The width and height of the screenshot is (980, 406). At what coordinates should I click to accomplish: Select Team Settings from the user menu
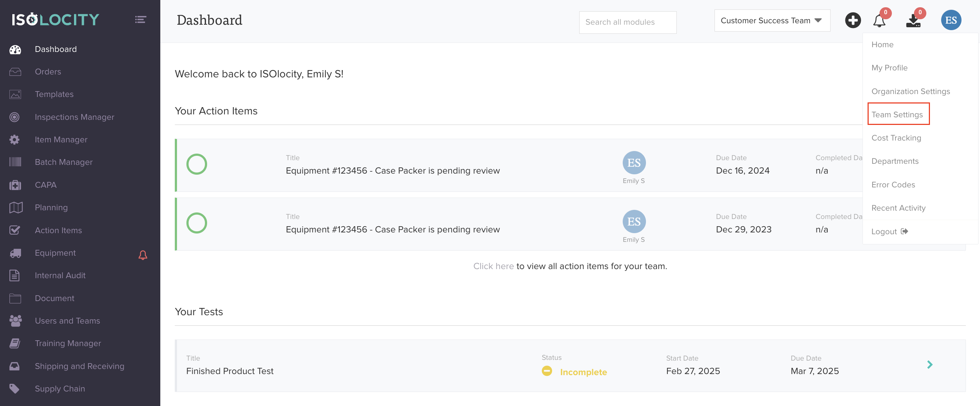[x=897, y=115]
